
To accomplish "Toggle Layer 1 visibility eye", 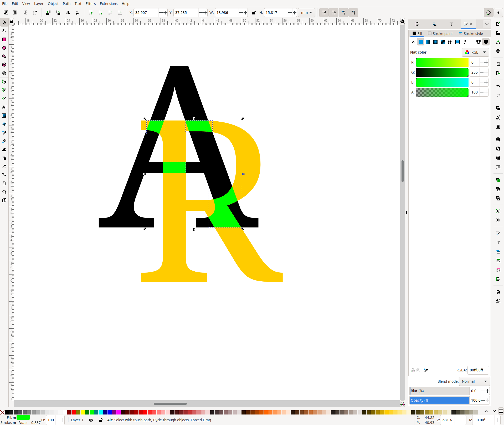I will [x=91, y=420].
